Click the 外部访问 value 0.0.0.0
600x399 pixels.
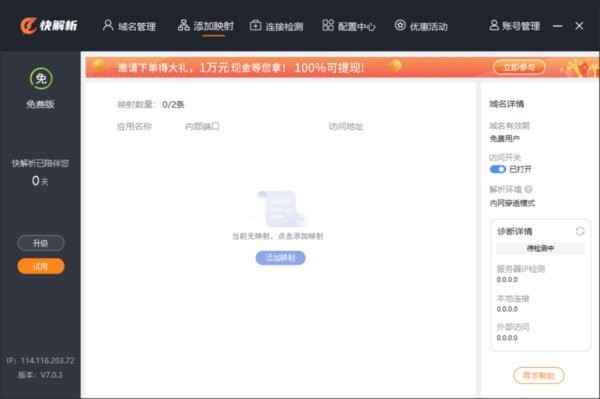click(507, 338)
